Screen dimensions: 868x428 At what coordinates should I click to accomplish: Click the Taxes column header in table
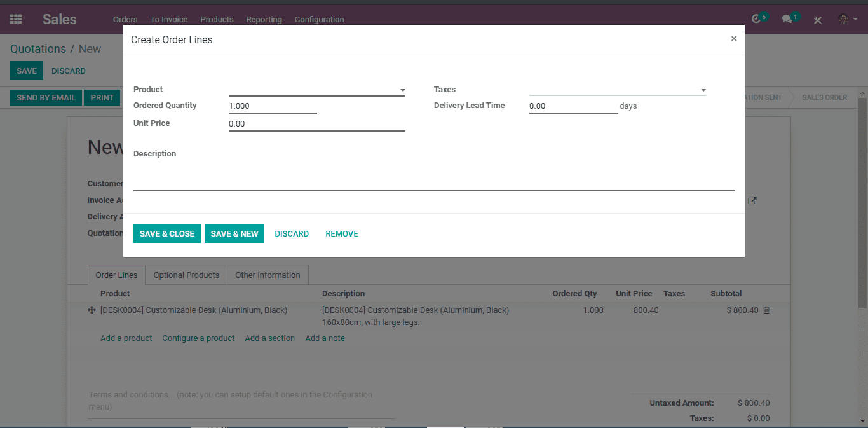click(x=674, y=293)
